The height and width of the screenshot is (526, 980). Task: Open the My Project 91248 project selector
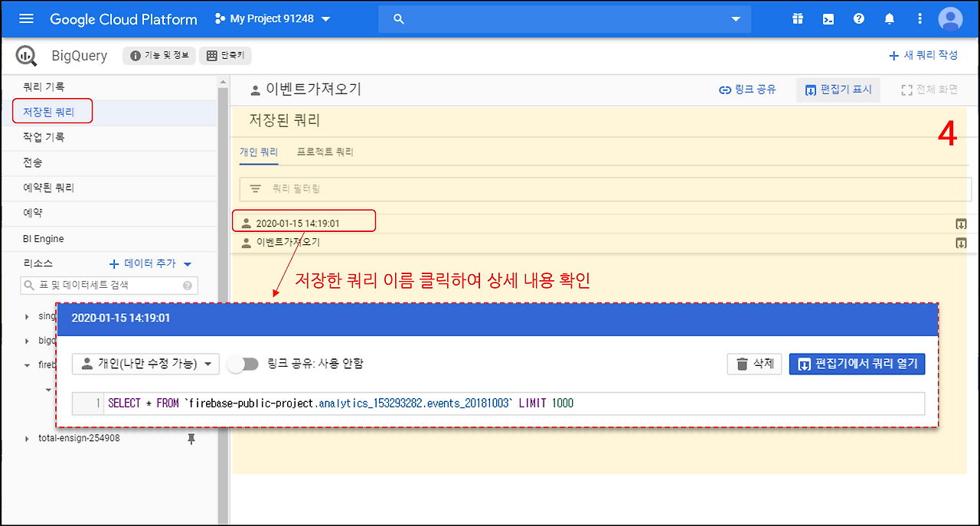pos(273,18)
